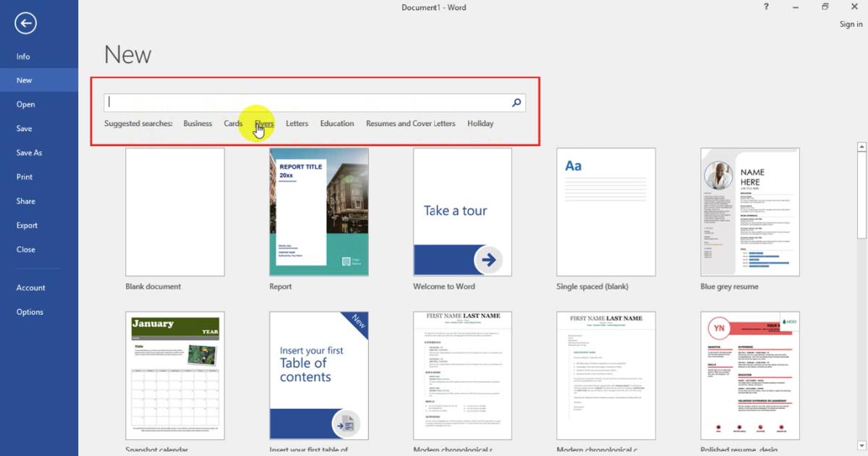
Task: Open Word Help question mark
Action: coord(766,7)
